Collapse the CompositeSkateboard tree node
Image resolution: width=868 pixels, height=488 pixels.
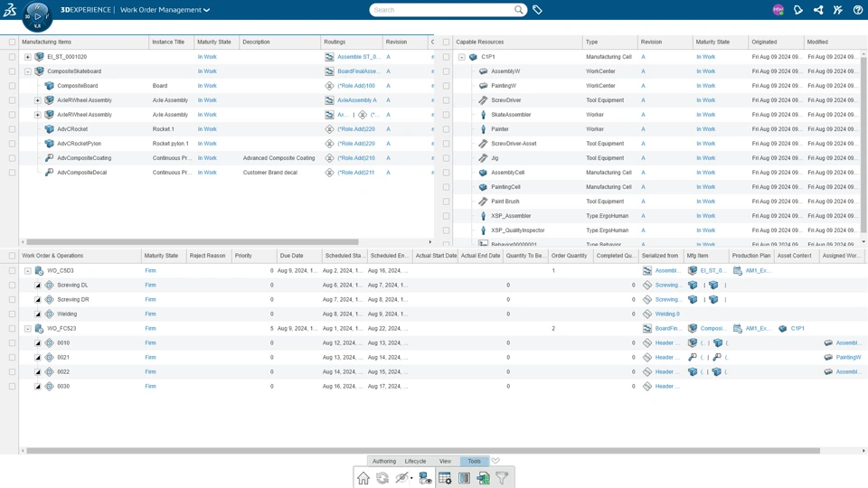point(28,71)
